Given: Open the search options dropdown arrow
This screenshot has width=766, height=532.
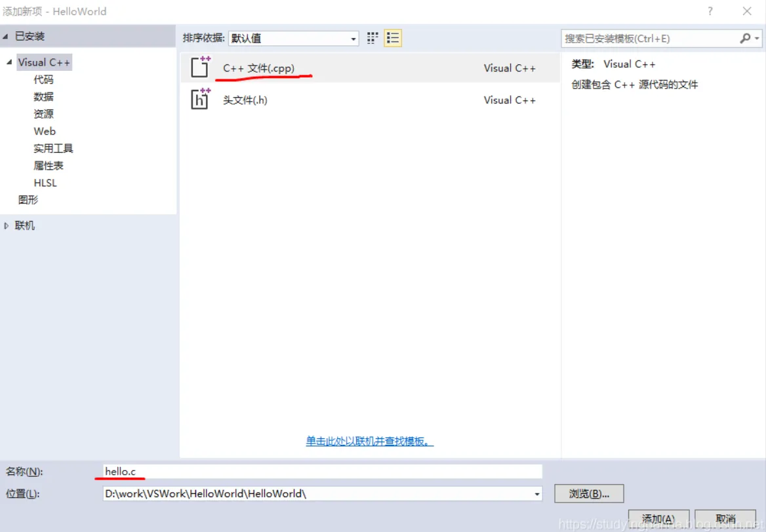Looking at the screenshot, I should (x=757, y=38).
